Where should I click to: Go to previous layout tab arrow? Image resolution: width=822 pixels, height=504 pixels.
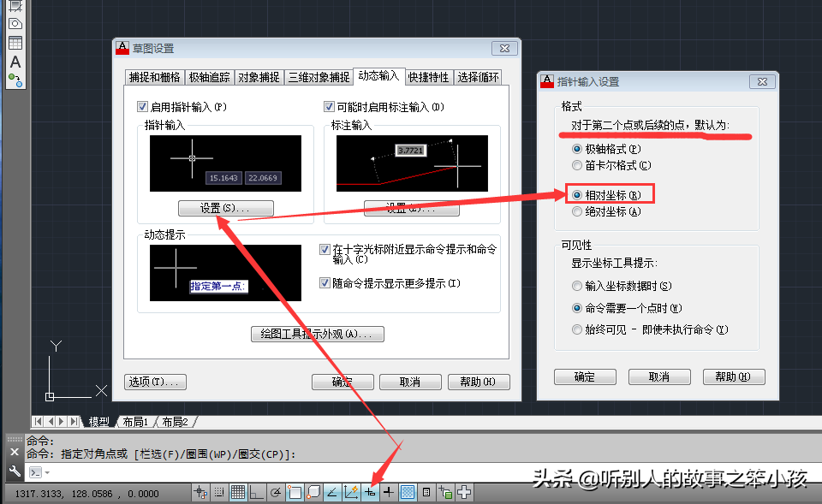(51, 421)
